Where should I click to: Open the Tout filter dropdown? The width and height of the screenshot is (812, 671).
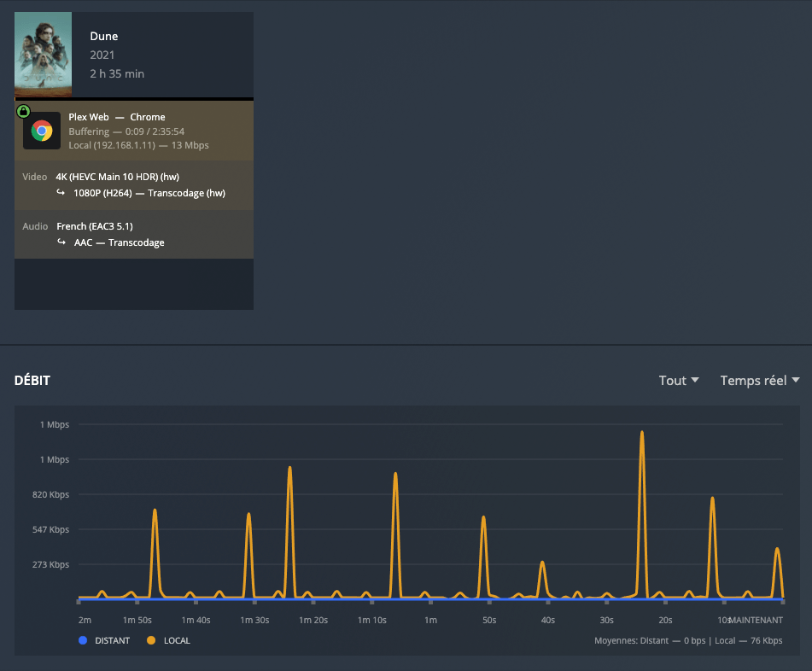point(679,381)
